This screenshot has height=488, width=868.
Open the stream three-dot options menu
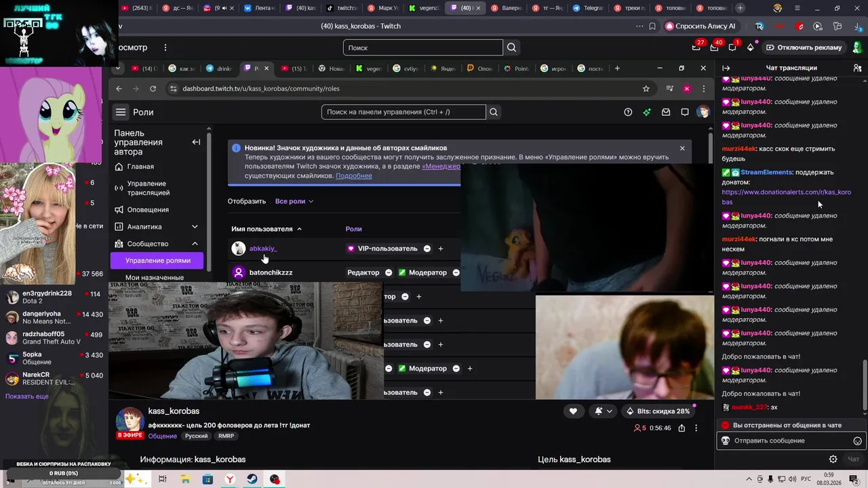(696, 428)
